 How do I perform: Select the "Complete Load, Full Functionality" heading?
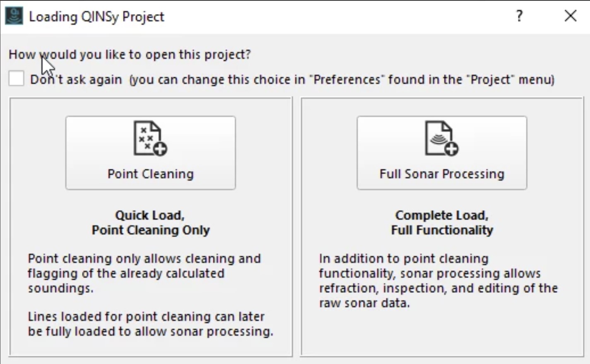point(442,223)
